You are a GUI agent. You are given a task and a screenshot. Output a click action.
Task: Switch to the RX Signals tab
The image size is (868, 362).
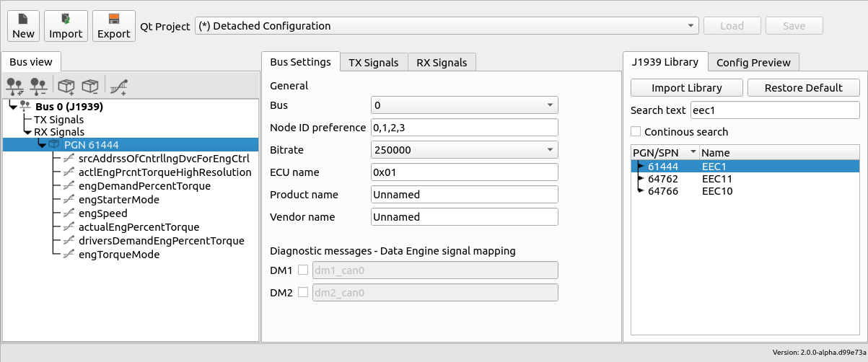[x=442, y=62]
